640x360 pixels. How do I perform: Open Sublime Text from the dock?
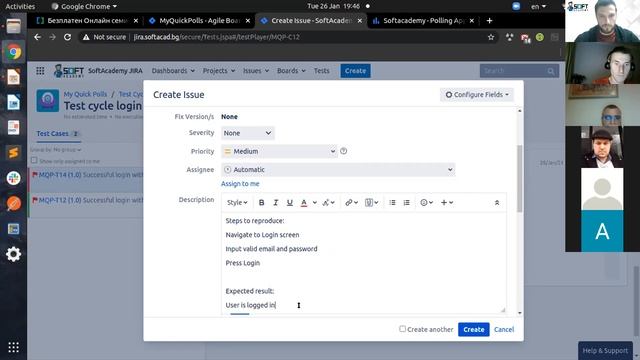(13, 153)
